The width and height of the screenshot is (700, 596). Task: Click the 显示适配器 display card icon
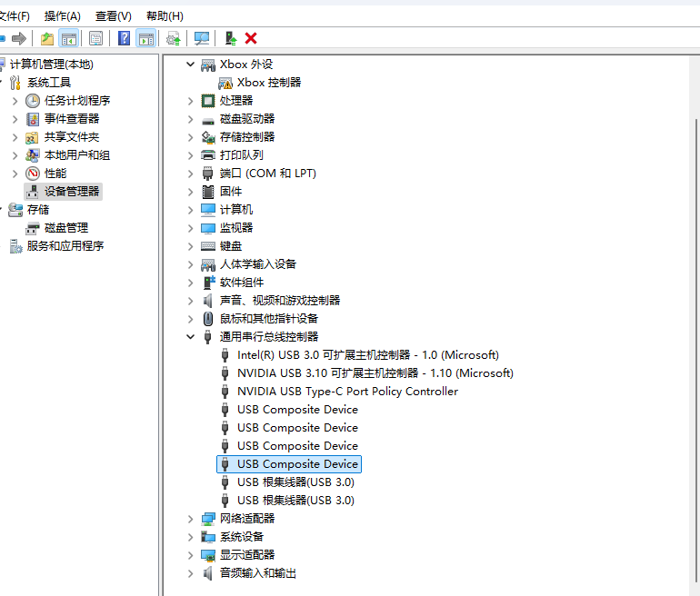click(208, 555)
